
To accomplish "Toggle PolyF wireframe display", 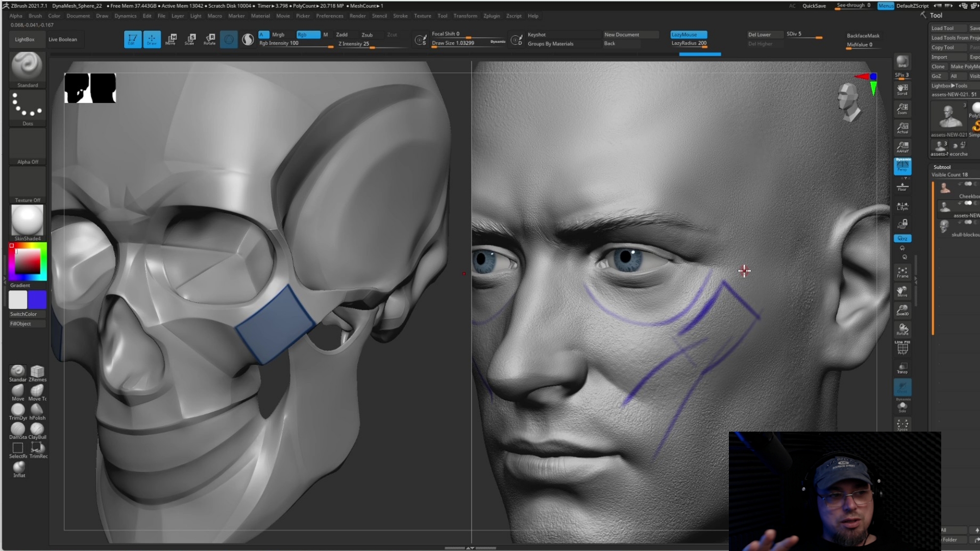I will tap(902, 347).
